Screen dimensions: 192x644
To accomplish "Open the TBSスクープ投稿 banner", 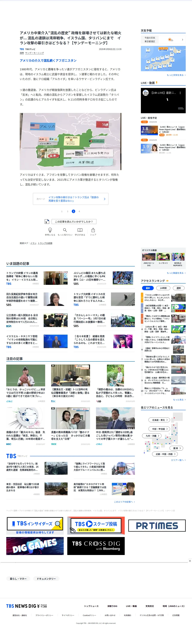I will pyautogui.click(x=96, y=526).
